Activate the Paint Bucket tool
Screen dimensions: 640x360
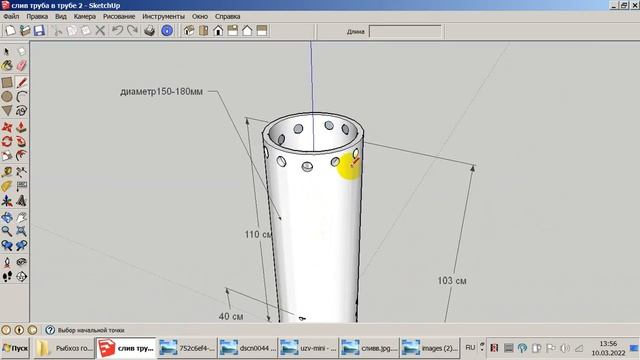7,65
